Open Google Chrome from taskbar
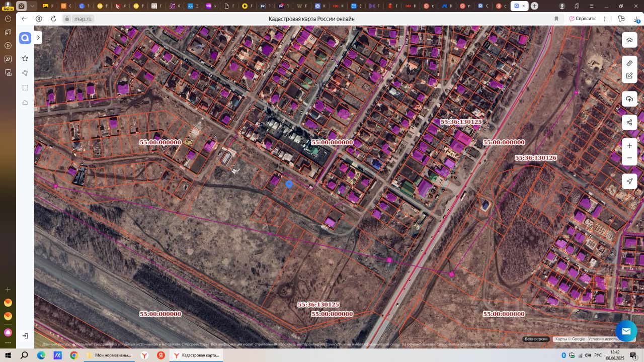The width and height of the screenshot is (644, 362). tap(74, 355)
